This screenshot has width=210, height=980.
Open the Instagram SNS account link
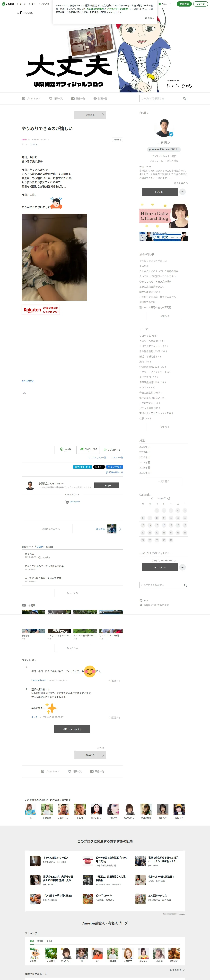pyautogui.click(x=72, y=502)
